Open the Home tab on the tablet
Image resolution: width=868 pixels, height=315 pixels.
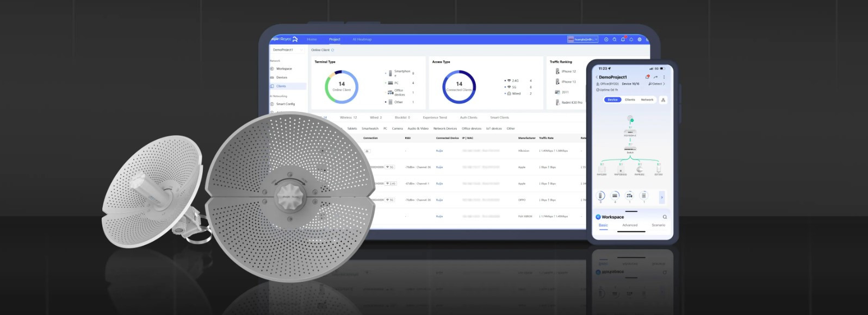[312, 39]
